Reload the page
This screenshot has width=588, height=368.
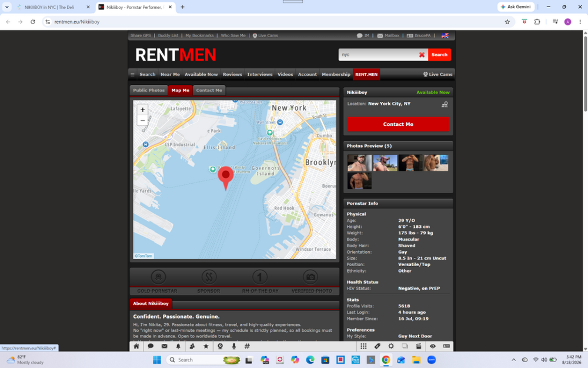33,22
